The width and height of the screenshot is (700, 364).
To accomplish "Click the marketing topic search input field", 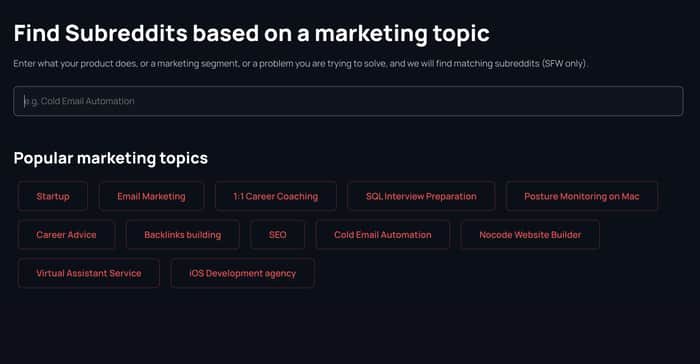I will pos(348,101).
